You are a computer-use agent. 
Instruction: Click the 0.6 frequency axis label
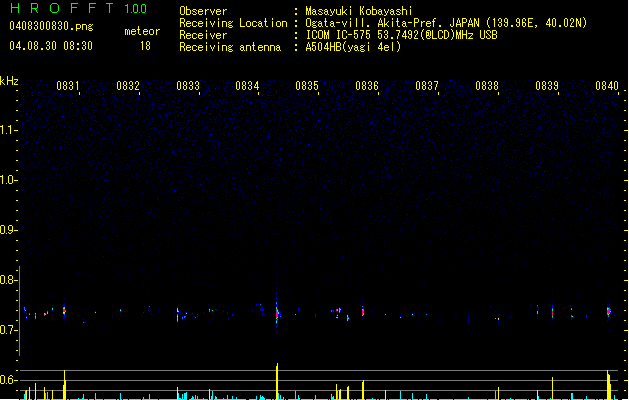pyautogui.click(x=8, y=380)
